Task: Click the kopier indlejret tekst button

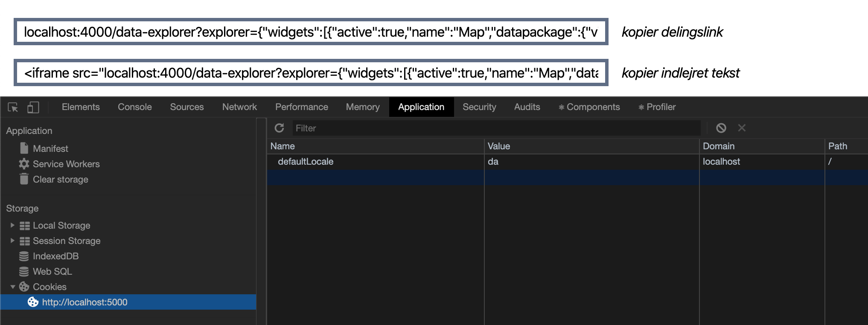Action: coord(680,73)
